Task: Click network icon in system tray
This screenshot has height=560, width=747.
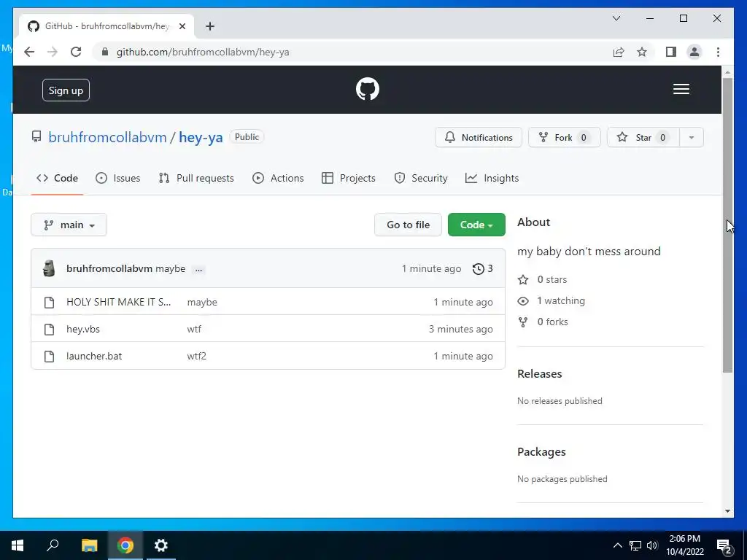Action: 635,545
